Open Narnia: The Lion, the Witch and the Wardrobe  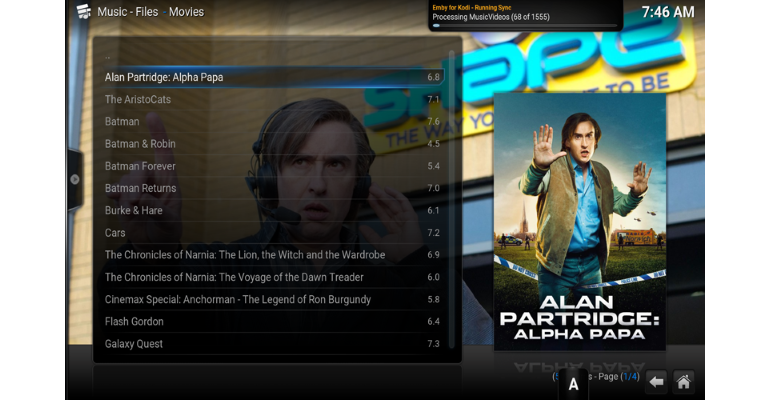273,255
